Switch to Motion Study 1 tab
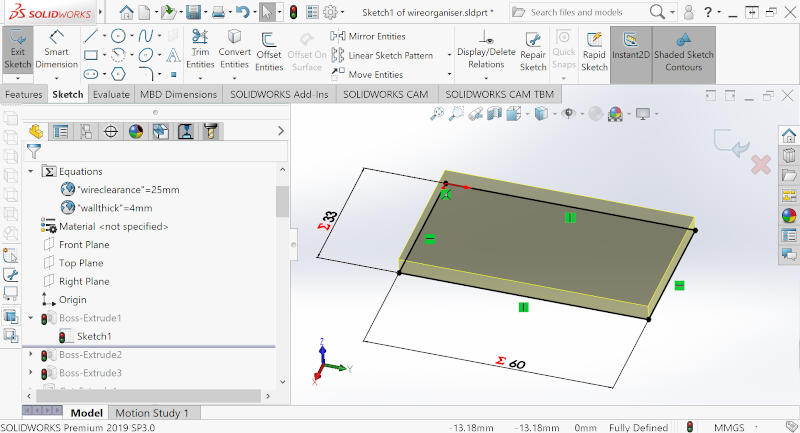Screen dimensions: 800x433 (x=152, y=413)
